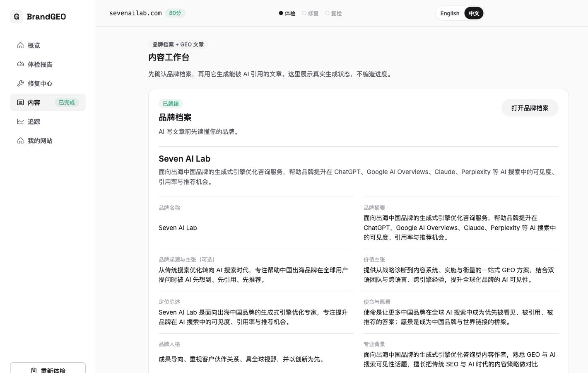Screen dimensions: 588x373
Task: Click the Seven AI Lab heading
Action: tap(184, 159)
